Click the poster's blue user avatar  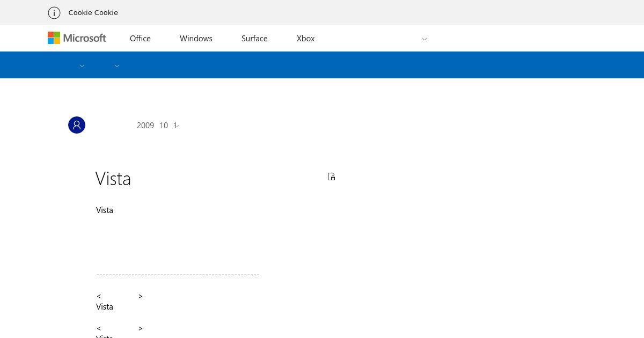[77, 125]
